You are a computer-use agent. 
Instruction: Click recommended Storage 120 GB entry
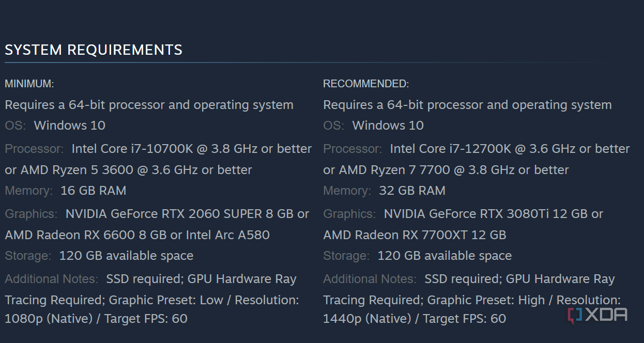[x=444, y=256]
